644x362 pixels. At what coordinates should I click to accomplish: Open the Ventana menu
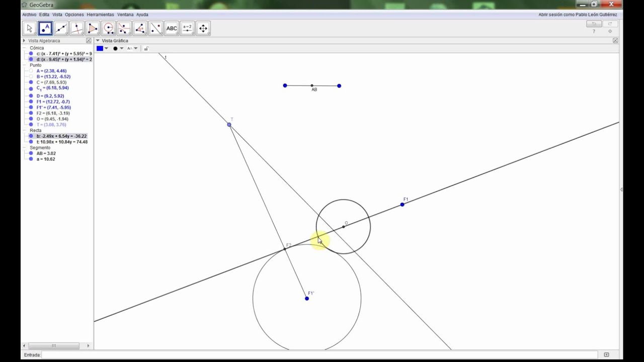point(125,15)
